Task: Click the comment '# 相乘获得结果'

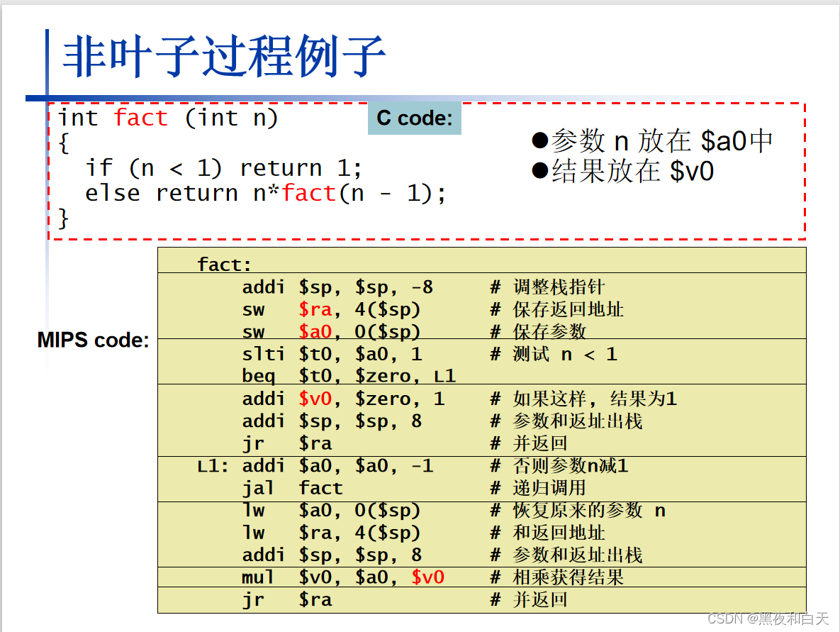Action: [556, 577]
